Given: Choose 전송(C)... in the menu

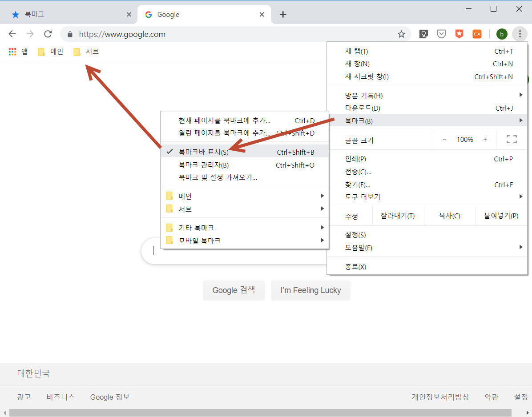Looking at the screenshot, I should (x=427, y=172).
